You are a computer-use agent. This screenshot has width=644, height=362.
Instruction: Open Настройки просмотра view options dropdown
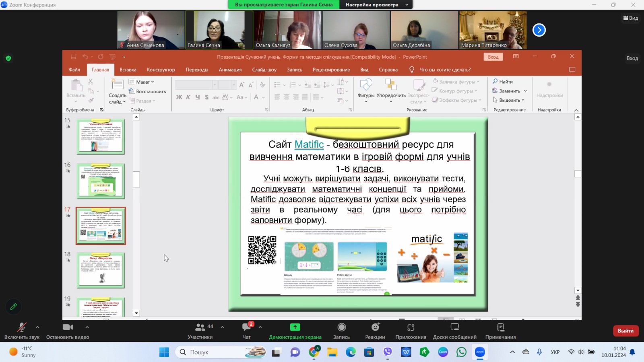376,5
